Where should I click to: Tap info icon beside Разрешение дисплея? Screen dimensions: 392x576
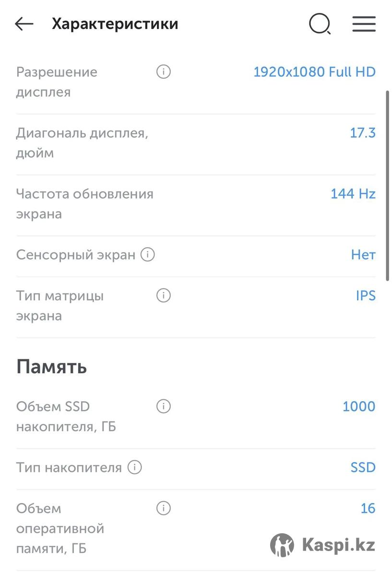(164, 72)
